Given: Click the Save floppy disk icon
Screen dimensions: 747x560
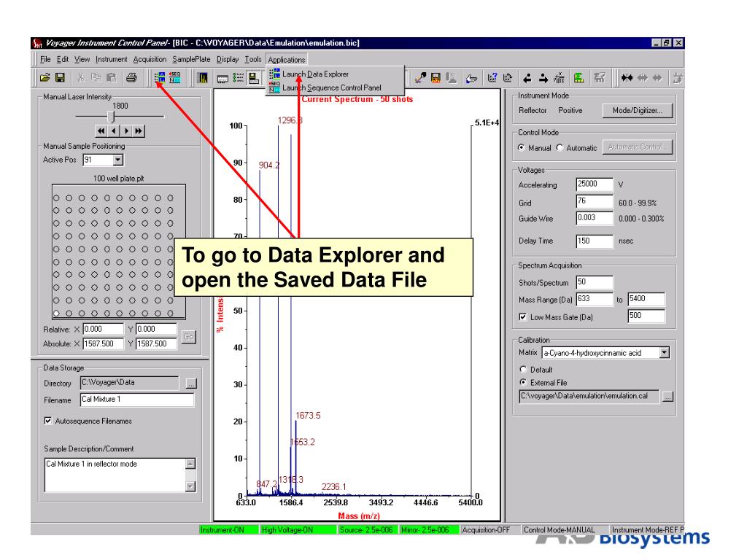Looking at the screenshot, I should point(60,77).
